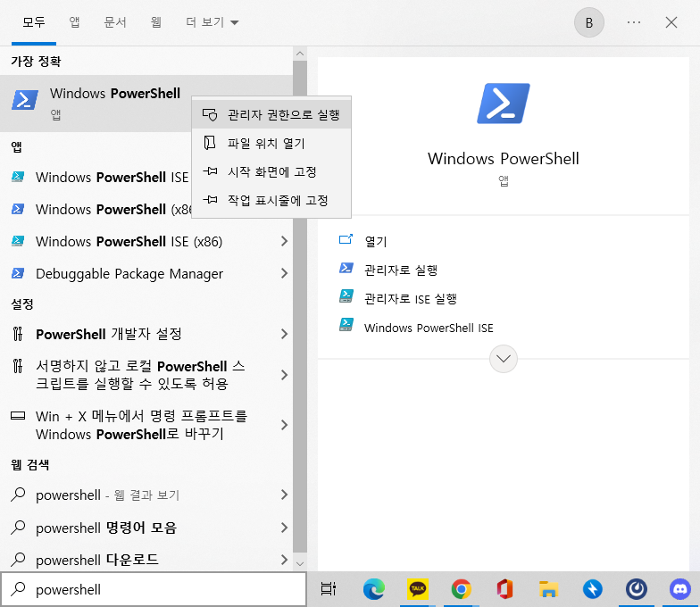Open Microsoft Office from taskbar
This screenshot has width=700, height=607.
tap(504, 589)
